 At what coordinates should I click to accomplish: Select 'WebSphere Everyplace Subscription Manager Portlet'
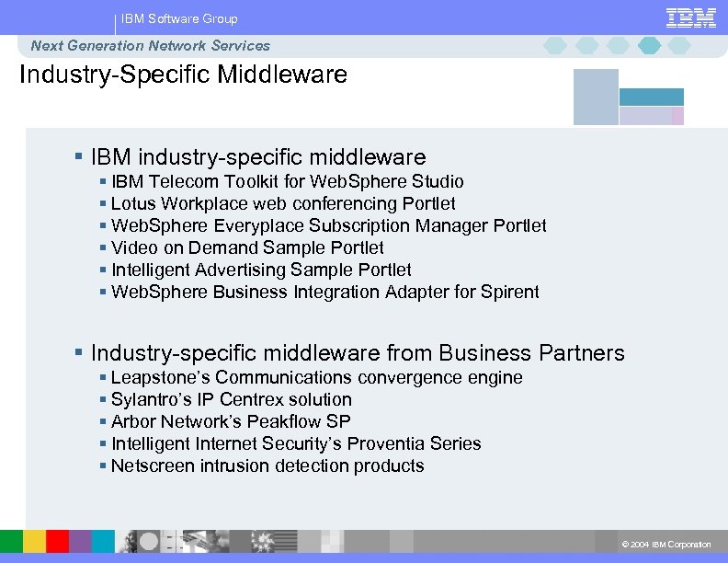coord(329,225)
